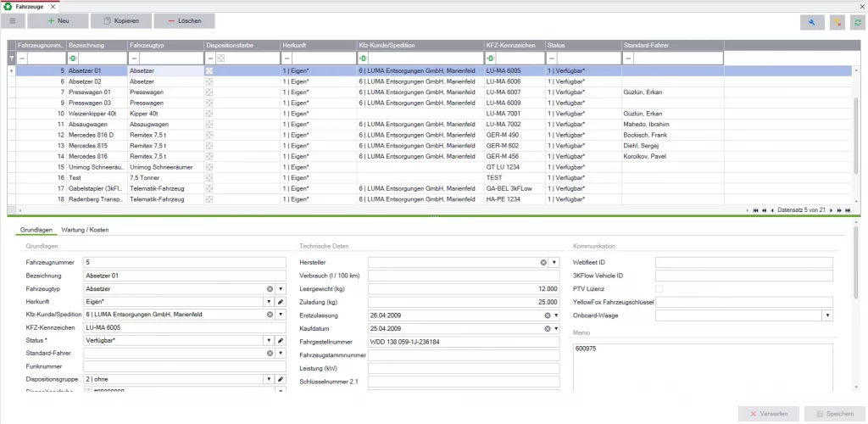Open the Status dropdown
868x424 pixels.
pos(270,340)
